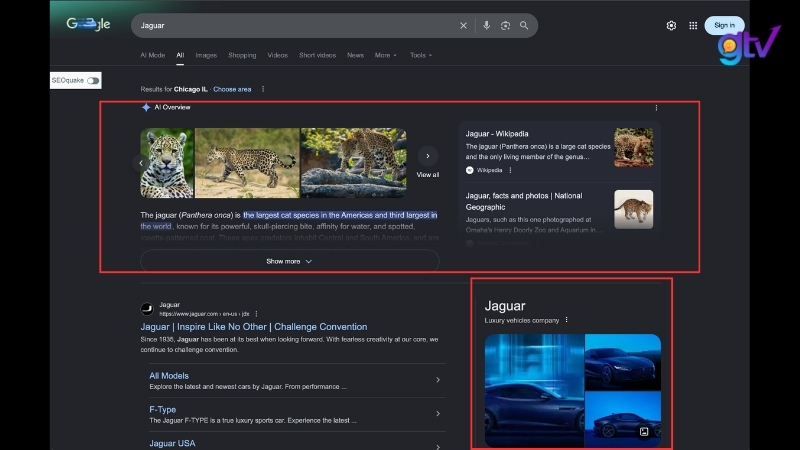800x450 pixels.
Task: Click the magnifier search icon
Action: [x=524, y=26]
